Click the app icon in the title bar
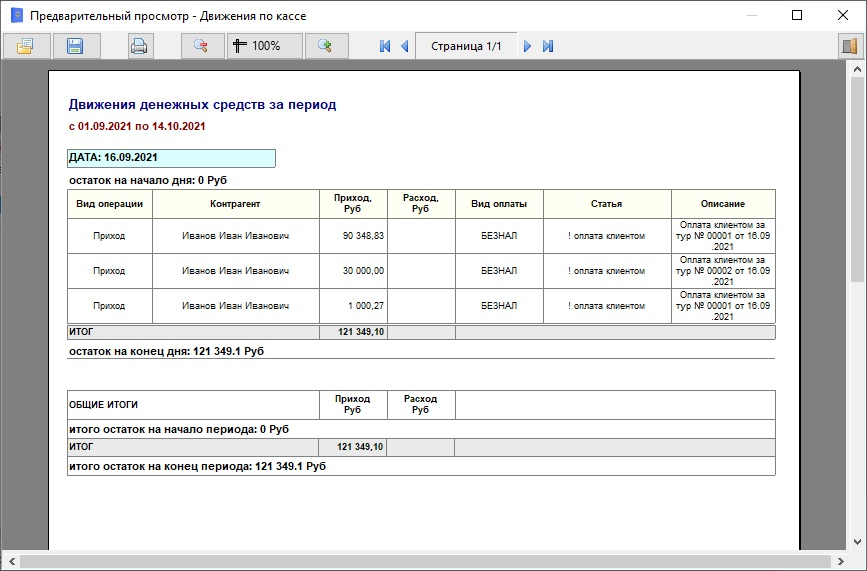867x571 pixels. pyautogui.click(x=16, y=16)
